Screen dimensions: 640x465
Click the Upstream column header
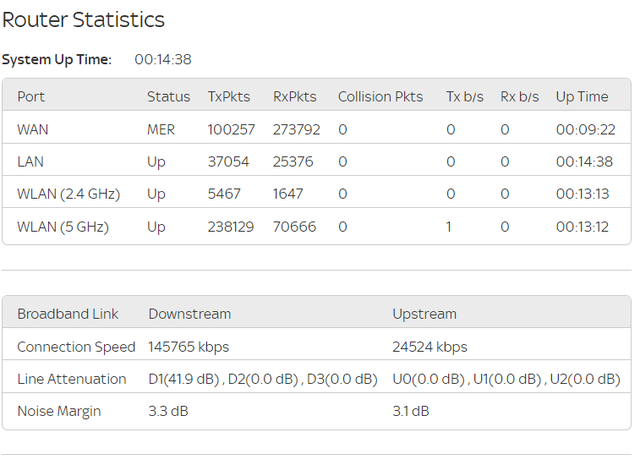click(x=424, y=314)
